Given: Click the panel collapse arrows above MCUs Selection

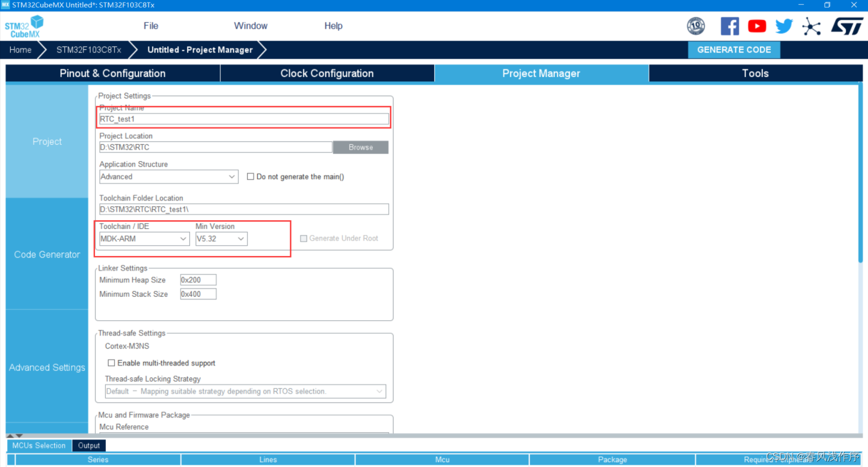Looking at the screenshot, I should pyautogui.click(x=15, y=436).
